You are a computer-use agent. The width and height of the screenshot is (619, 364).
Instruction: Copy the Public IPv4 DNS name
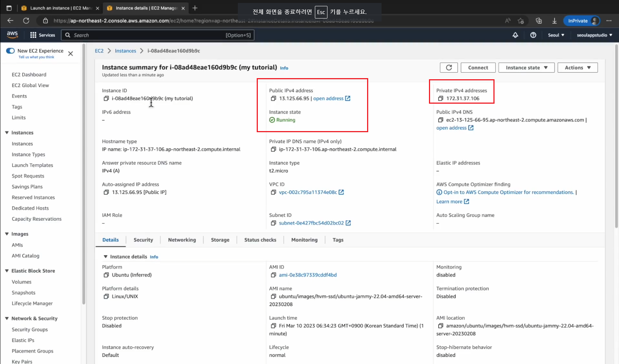pos(440,120)
